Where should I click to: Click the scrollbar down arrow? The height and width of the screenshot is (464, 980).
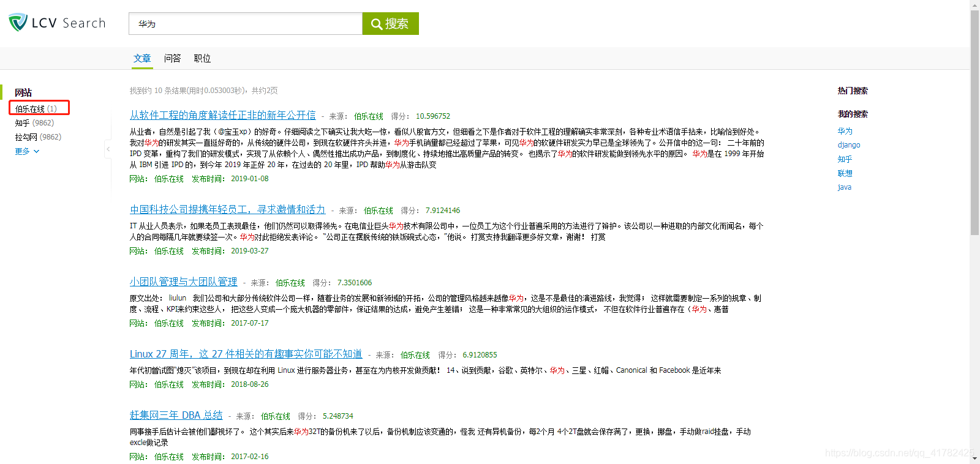(974, 458)
